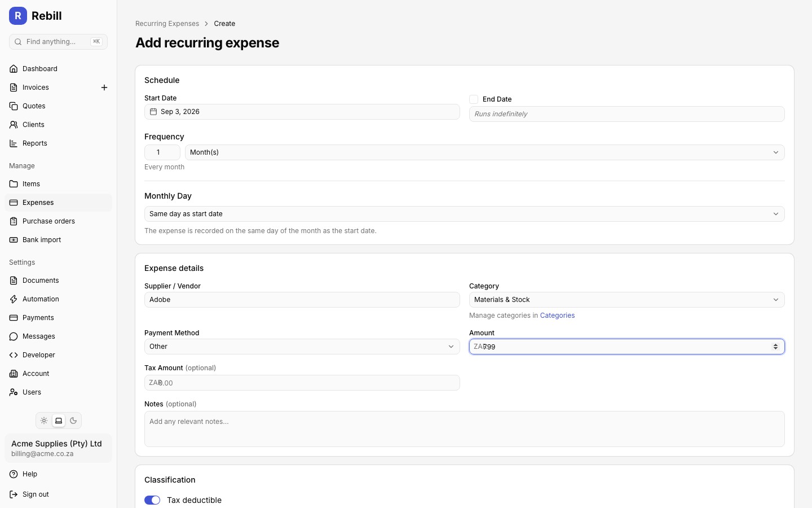Focus the Find anything search box

tap(59, 42)
